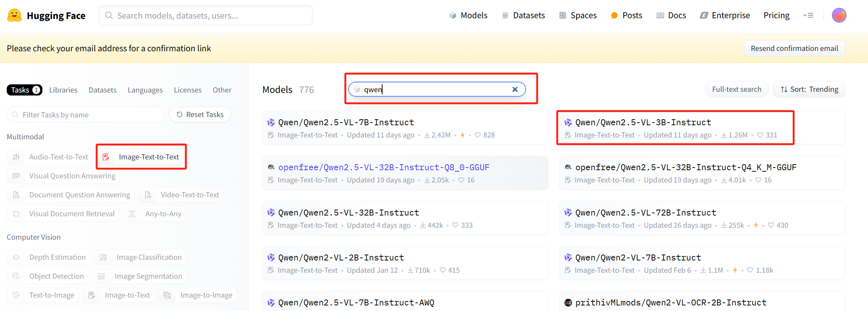Click the Depth Estimation task icon
The width and height of the screenshot is (868, 311).
pos(16,257)
